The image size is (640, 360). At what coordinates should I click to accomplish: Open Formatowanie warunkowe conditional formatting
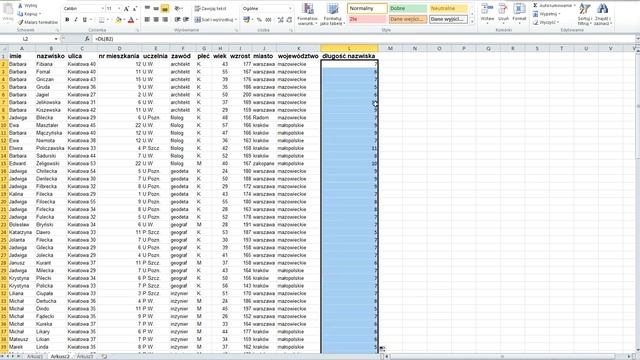307,14
